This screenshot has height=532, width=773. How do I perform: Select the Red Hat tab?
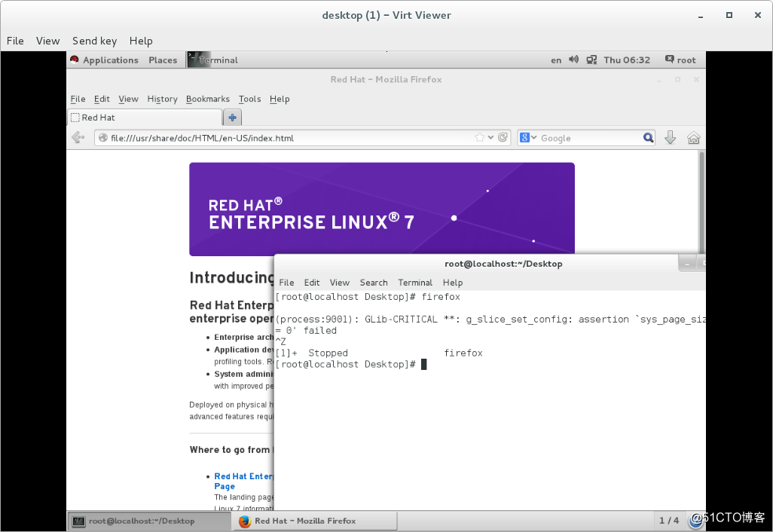point(144,118)
